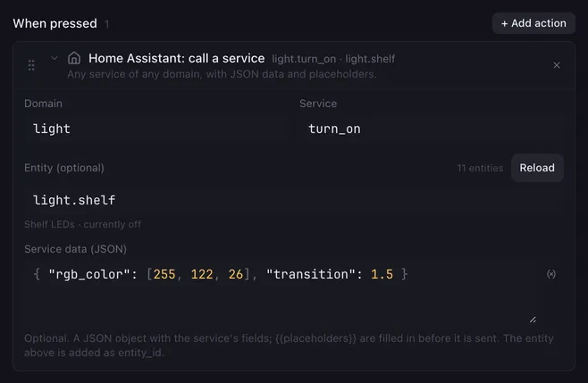Click the light.turn_on · light.shelf summary text
Viewport: 588px width, 383px height.
333,59
